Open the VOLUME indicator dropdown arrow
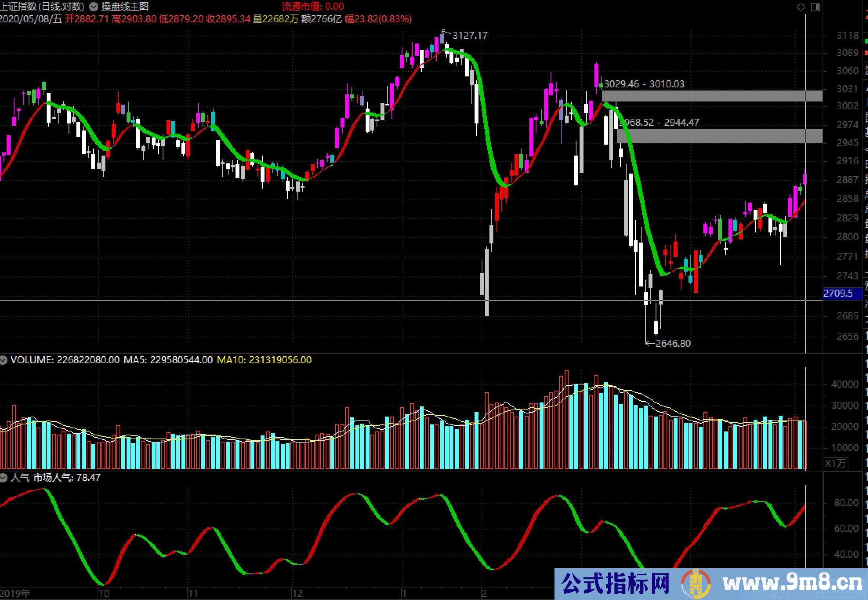This screenshot has width=868, height=600. point(4,360)
